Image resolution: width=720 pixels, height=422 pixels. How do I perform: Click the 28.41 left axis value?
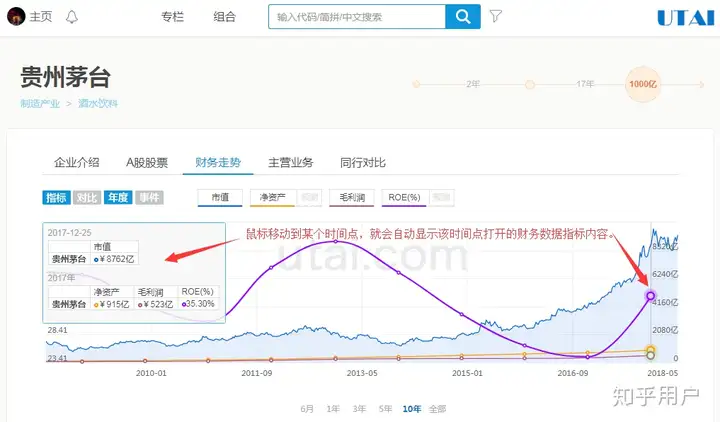point(57,330)
